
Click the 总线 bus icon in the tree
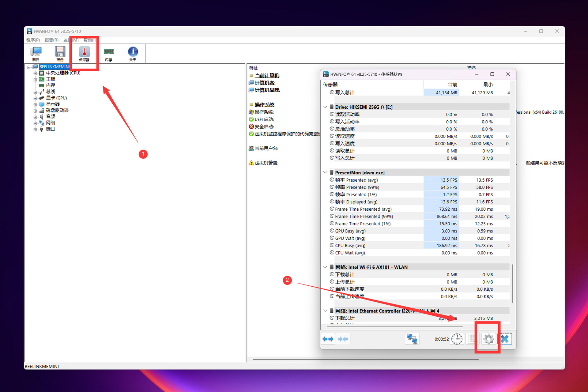pos(41,92)
